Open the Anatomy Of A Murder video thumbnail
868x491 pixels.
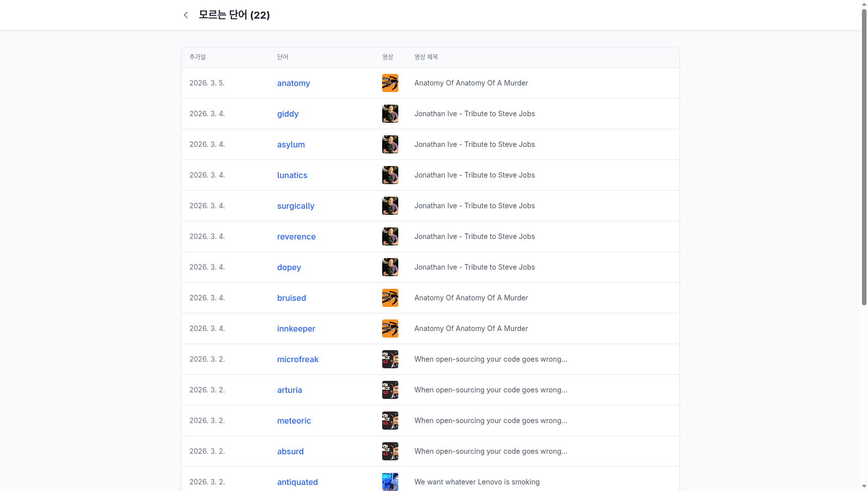(390, 83)
